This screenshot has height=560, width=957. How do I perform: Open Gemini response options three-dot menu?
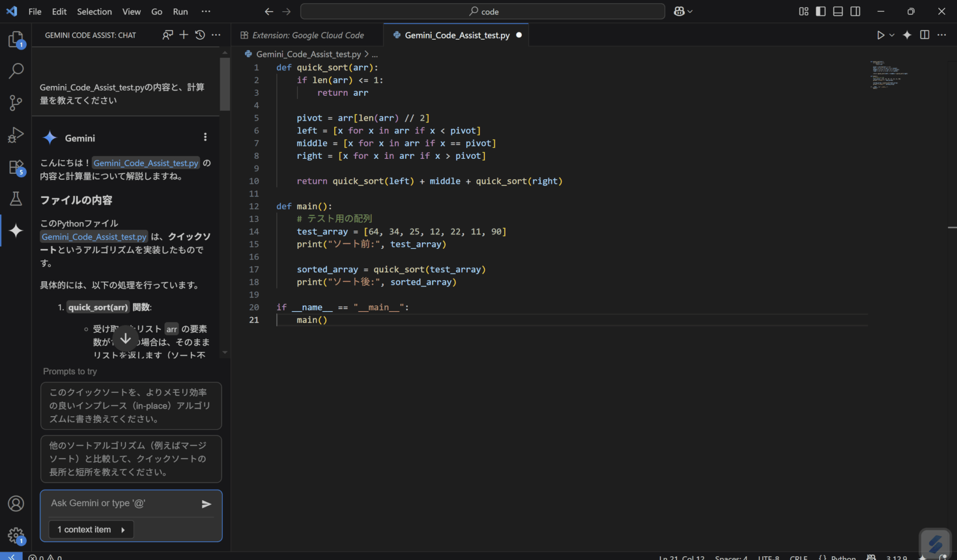pos(205,137)
